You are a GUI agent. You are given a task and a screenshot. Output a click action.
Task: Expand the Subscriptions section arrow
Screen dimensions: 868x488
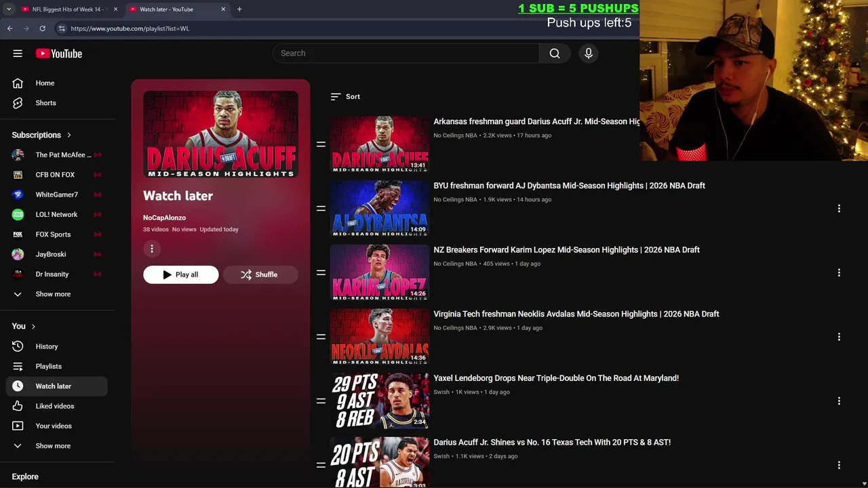pyautogui.click(x=68, y=135)
